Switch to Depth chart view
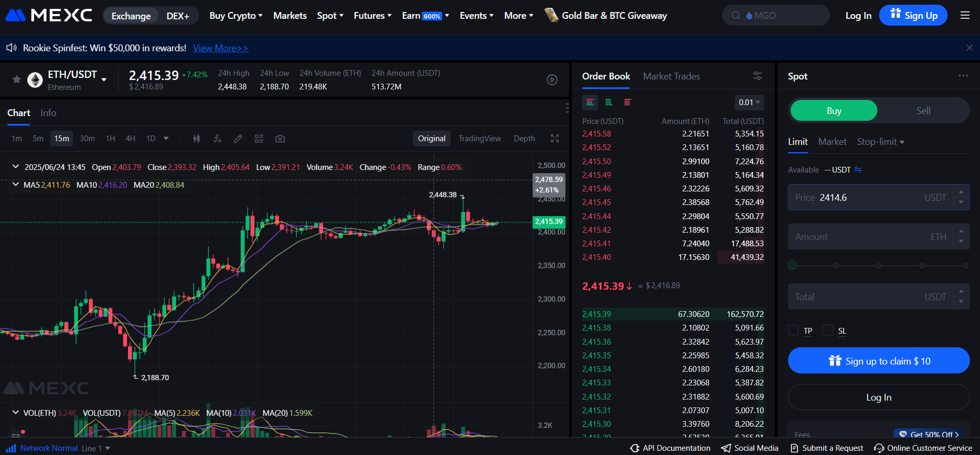980x455 pixels. 524,139
